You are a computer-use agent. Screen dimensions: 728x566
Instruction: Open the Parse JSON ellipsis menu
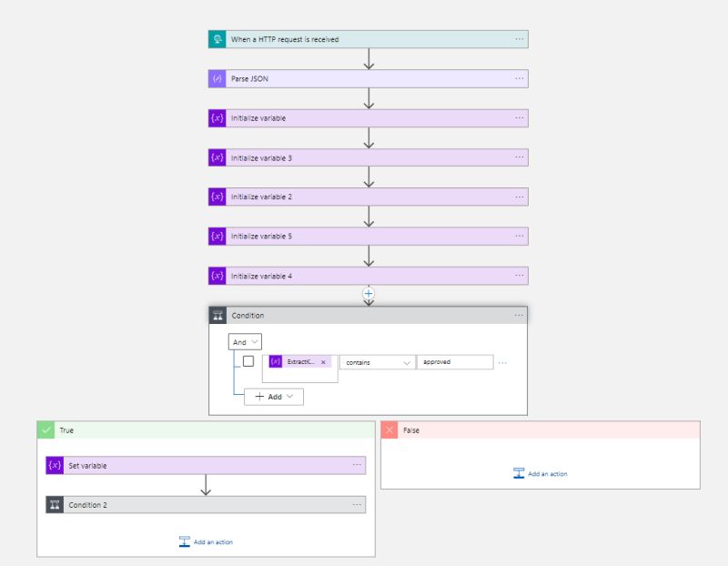pyautogui.click(x=519, y=79)
